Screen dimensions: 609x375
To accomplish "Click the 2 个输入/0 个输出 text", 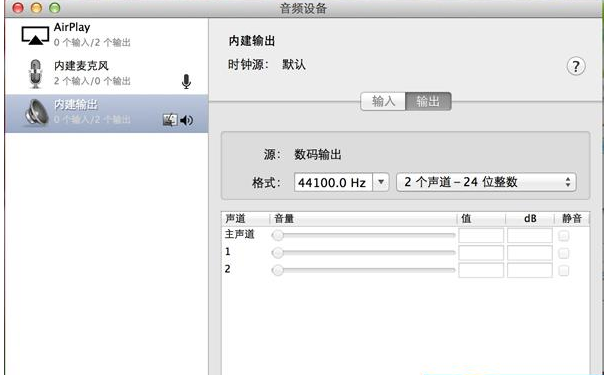I will tap(92, 81).
